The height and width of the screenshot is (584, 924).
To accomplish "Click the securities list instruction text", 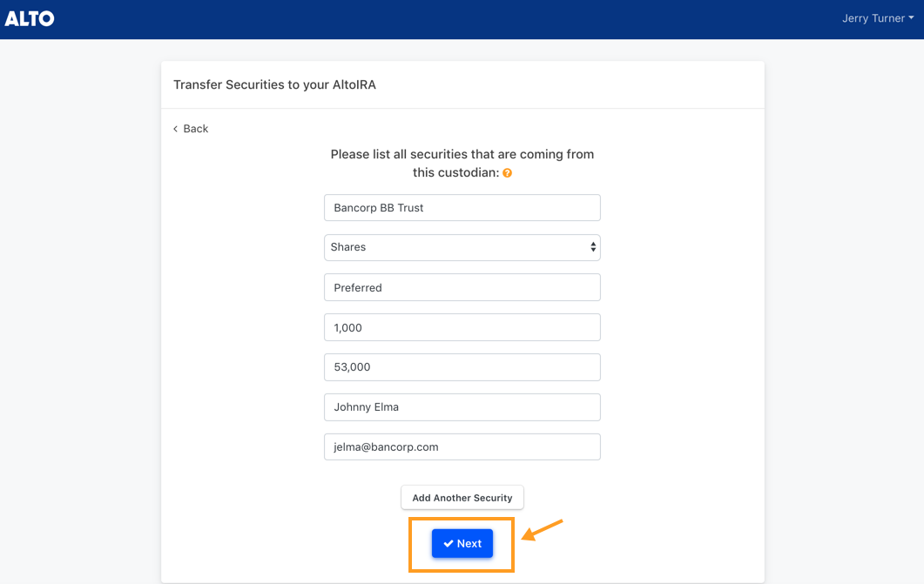I will (462, 163).
